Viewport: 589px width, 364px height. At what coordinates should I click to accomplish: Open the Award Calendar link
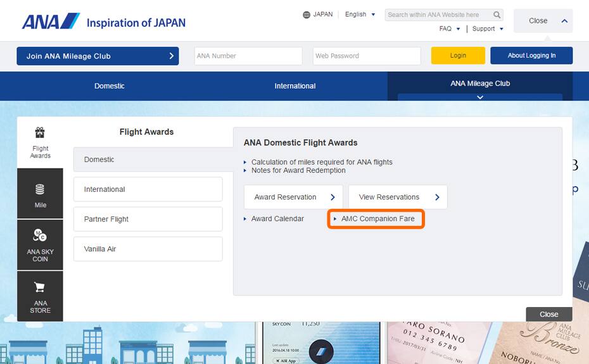277,218
